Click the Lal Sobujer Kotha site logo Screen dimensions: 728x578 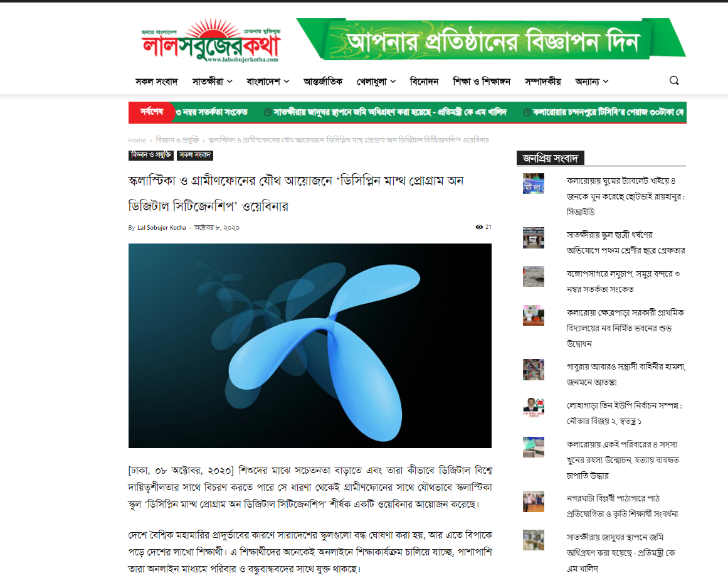(x=211, y=40)
